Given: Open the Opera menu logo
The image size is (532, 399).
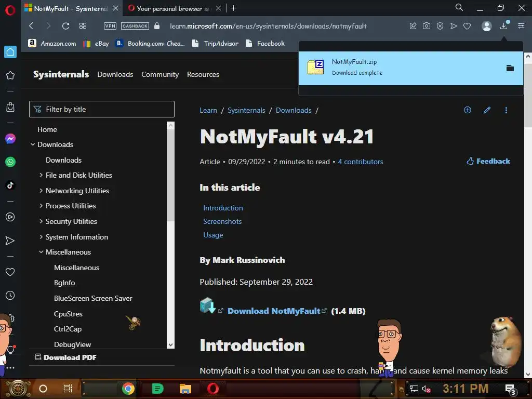Looking at the screenshot, I should 10,10.
